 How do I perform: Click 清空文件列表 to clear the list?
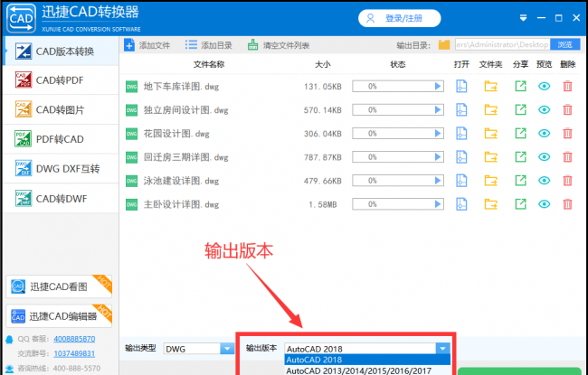pos(279,45)
